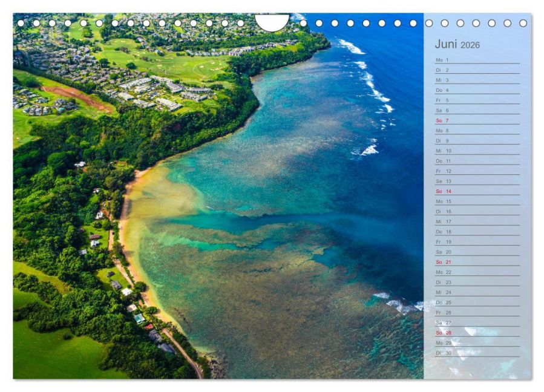This screenshot has width=544, height=392.
Task: Select the row 'Mo 29'
Action: (477, 342)
